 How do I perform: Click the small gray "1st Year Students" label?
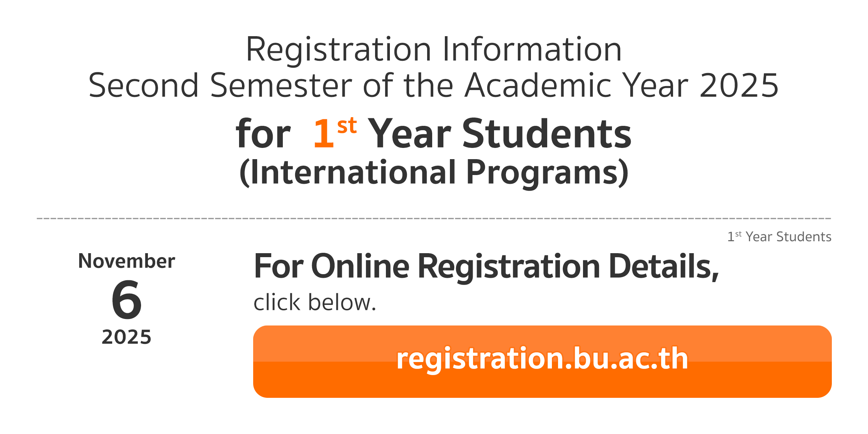click(x=779, y=237)
